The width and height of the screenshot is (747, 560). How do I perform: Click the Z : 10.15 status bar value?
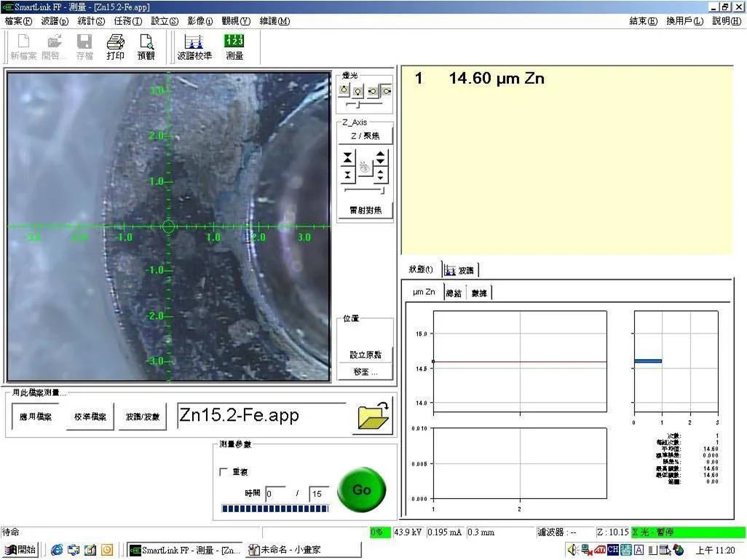pyautogui.click(x=613, y=532)
